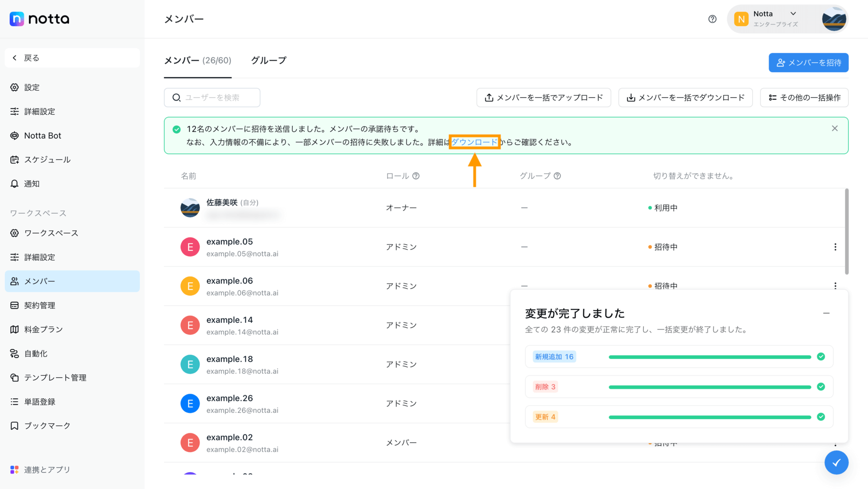Click the 削除 3 progress bar
Image resolution: width=868 pixels, height=489 pixels.
710,387
